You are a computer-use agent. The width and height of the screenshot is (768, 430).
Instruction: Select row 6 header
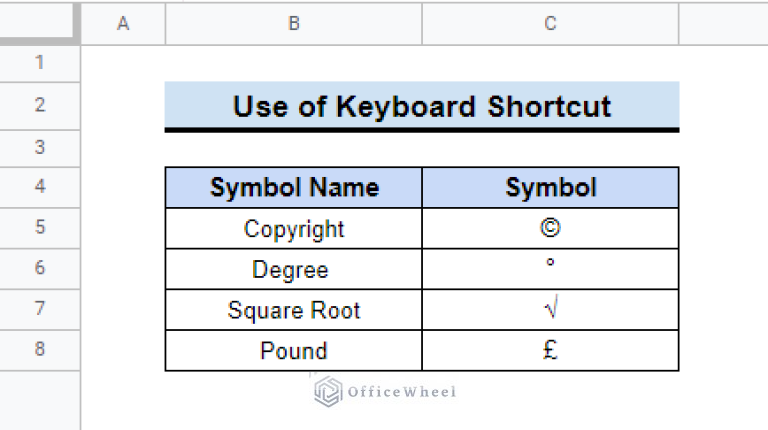pyautogui.click(x=40, y=268)
